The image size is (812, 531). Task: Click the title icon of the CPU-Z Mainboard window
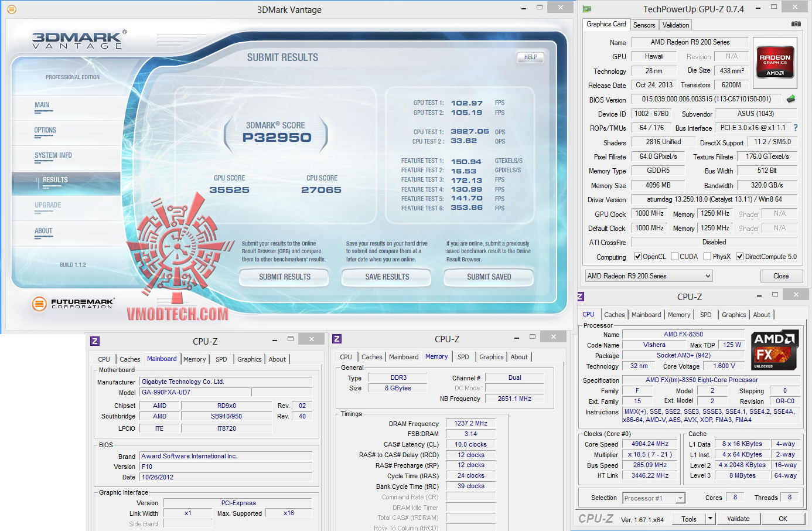pos(95,341)
